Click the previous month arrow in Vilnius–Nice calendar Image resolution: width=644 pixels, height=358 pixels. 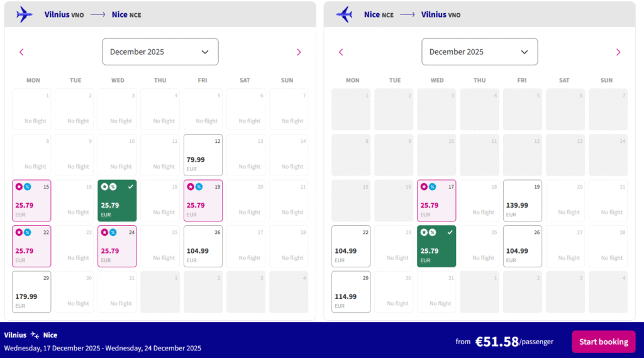click(21, 52)
